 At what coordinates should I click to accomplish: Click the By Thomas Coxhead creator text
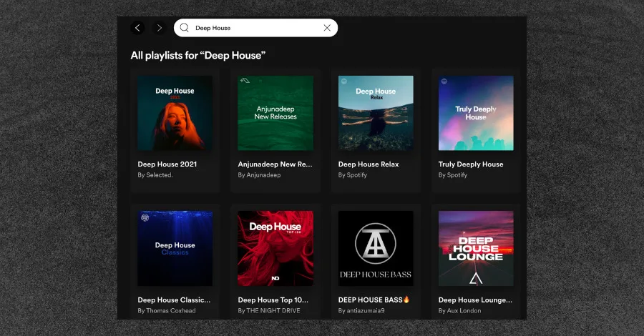(167, 310)
